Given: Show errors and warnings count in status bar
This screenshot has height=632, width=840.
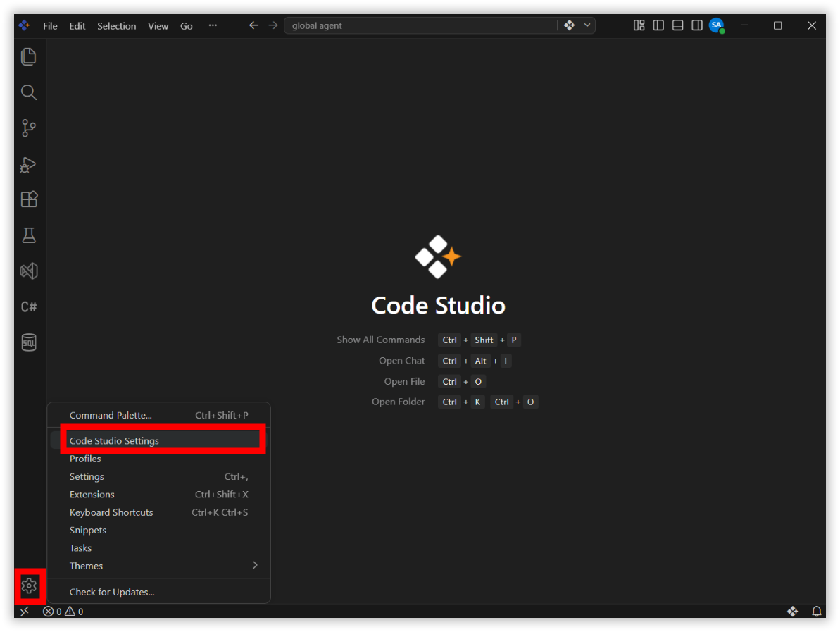Looking at the screenshot, I should [x=63, y=611].
